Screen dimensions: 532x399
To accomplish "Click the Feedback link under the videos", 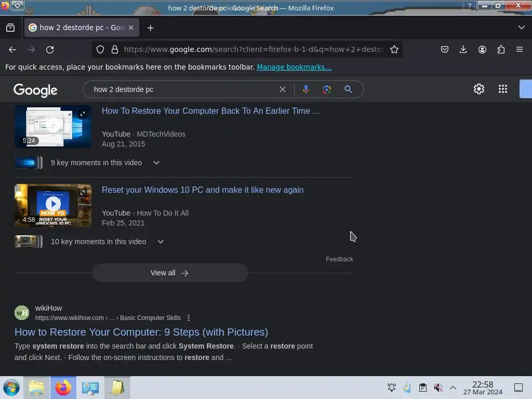I will point(339,259).
